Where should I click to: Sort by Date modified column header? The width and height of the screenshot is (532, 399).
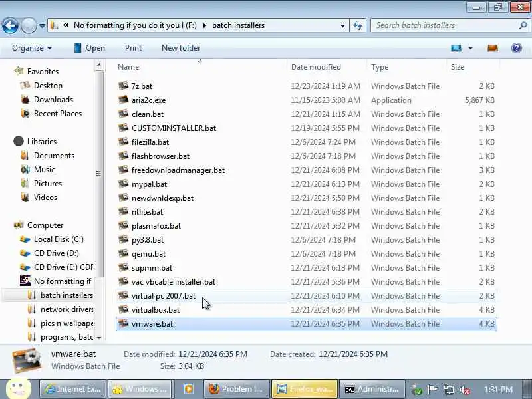pos(316,67)
